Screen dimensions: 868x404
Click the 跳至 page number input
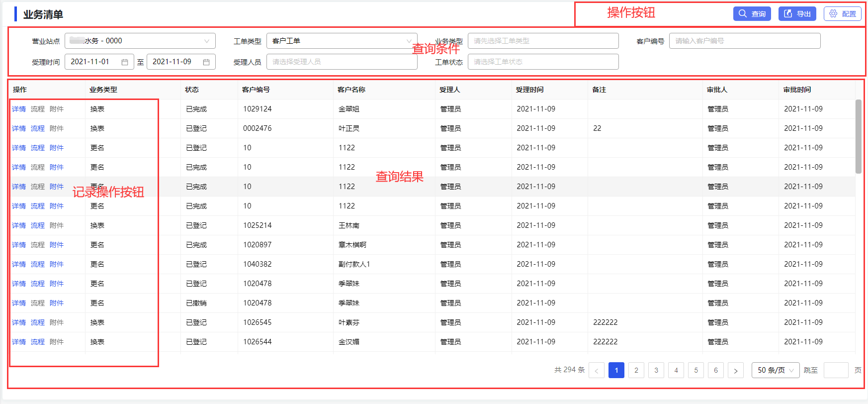tap(836, 370)
